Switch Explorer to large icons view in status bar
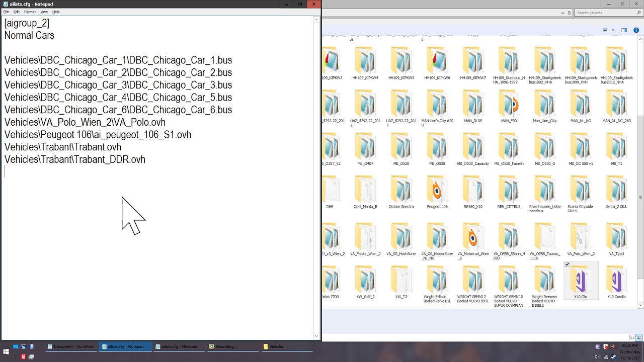Image resolution: width=644 pixels, height=362 pixels. [638, 337]
